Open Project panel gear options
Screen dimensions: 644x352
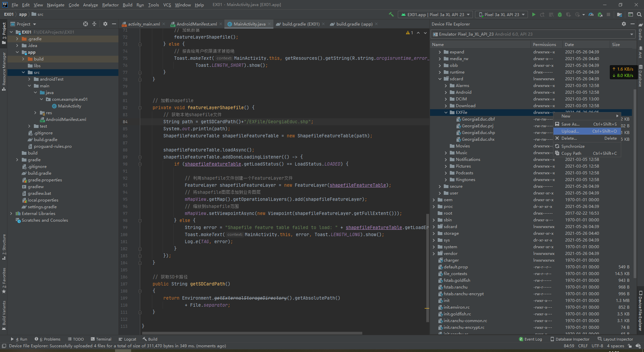click(105, 24)
